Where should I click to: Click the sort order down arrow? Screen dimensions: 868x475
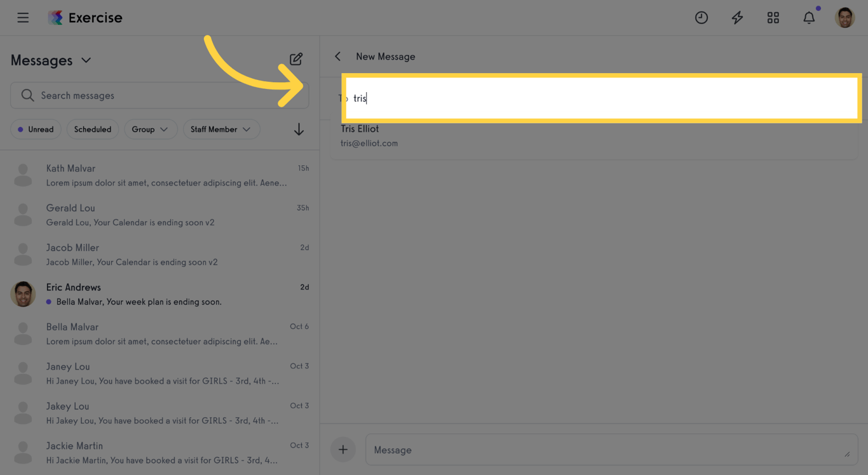(x=299, y=130)
